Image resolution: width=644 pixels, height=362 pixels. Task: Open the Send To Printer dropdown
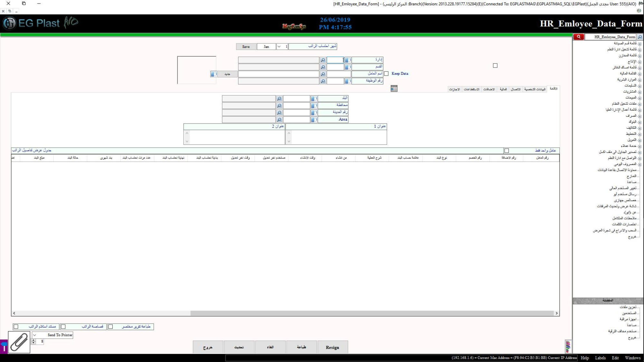tap(34, 335)
